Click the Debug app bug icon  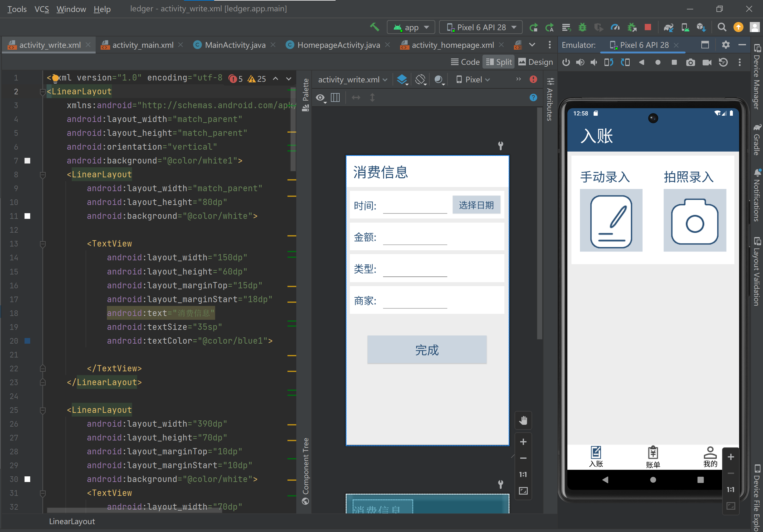(582, 27)
